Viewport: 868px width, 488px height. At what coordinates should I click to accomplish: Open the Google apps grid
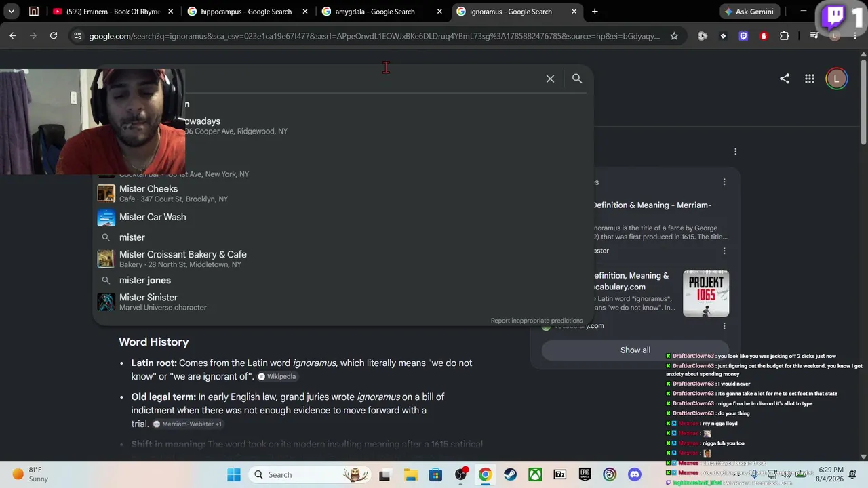point(810,79)
